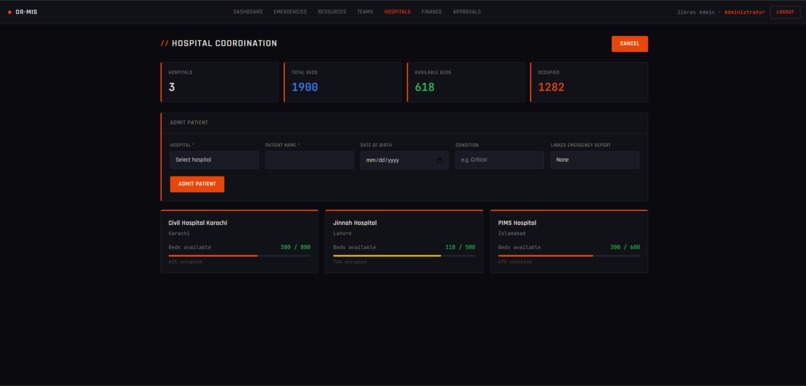Image resolution: width=806 pixels, height=386 pixels.
Task: Click the 118 / 500 beds value
Action: pos(460,247)
